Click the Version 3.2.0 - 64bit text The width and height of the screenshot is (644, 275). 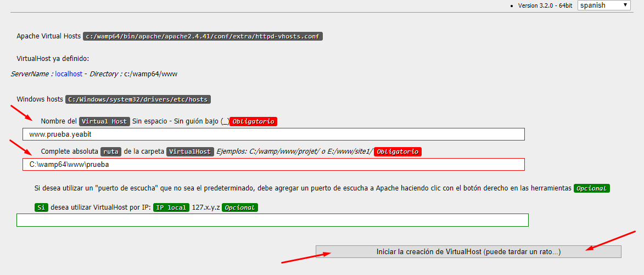click(545, 5)
